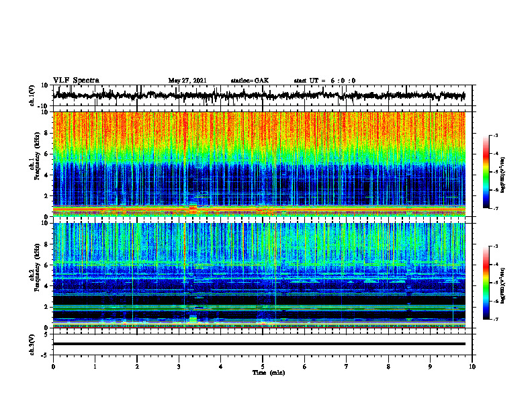
Task: Click the "8" kHz tick on ch.1 spectrogram
Action: [x=46, y=133]
